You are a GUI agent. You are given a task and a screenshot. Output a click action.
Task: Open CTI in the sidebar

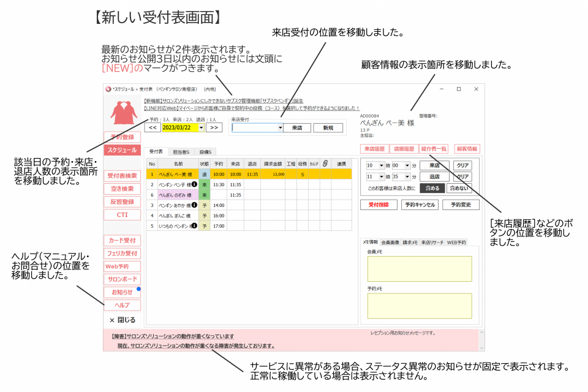[123, 214]
